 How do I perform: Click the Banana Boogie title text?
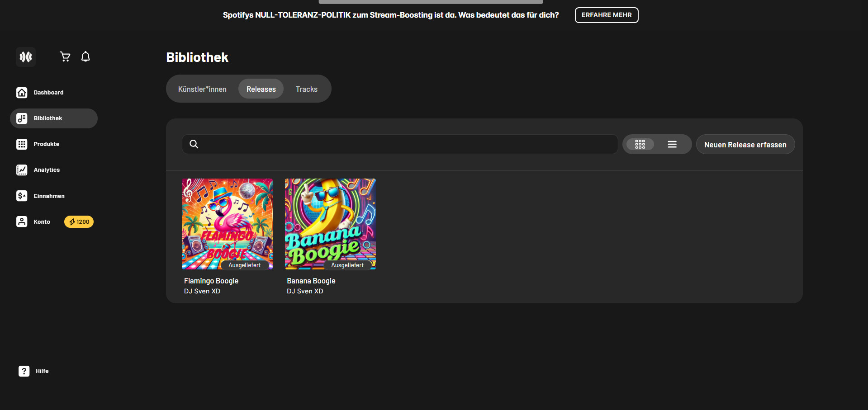pyautogui.click(x=311, y=281)
